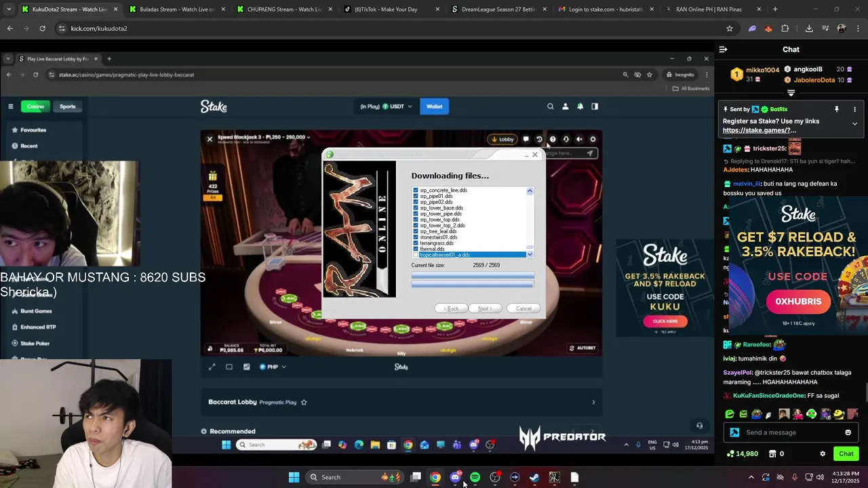This screenshot has height=488, width=868.
Task: Click the Send a message field
Action: (792, 432)
